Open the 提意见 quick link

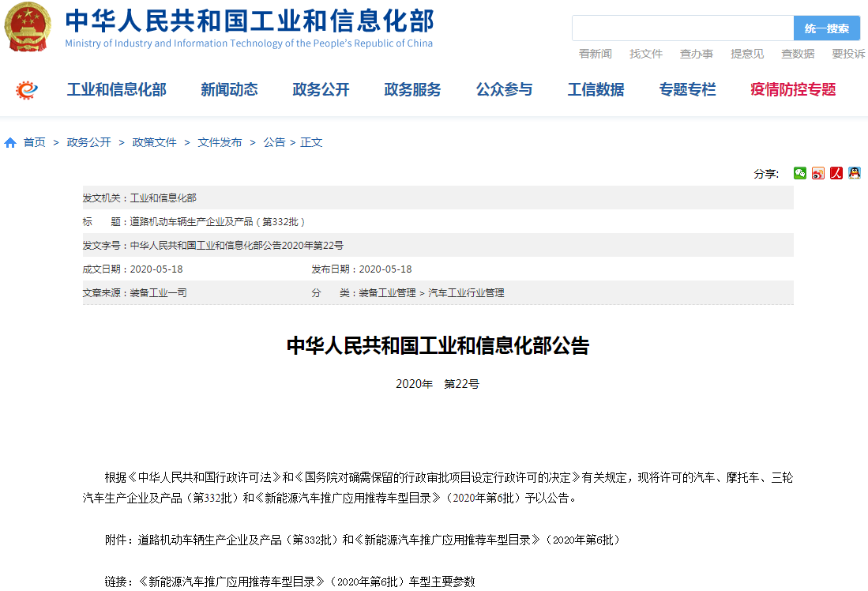click(747, 54)
